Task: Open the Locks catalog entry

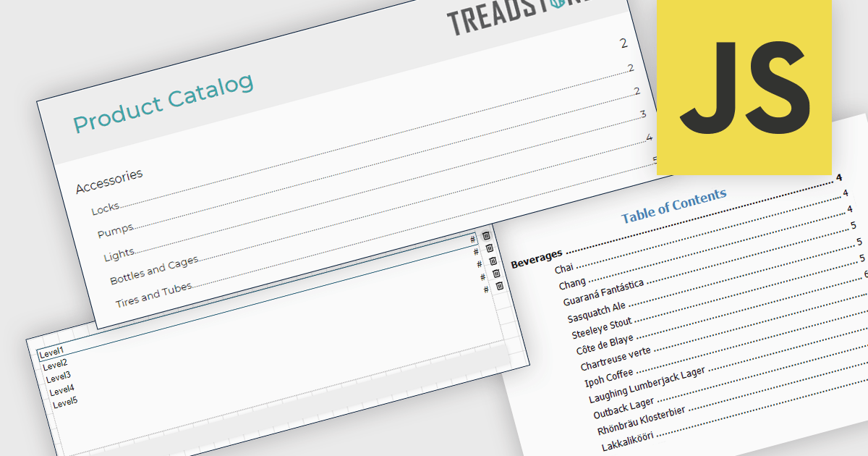Action: (105, 209)
